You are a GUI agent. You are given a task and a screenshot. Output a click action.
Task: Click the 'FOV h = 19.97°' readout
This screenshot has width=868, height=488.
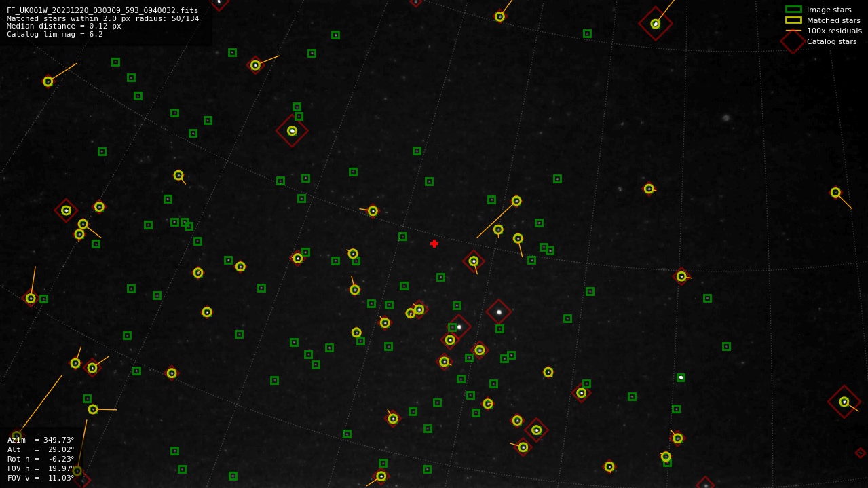click(41, 468)
